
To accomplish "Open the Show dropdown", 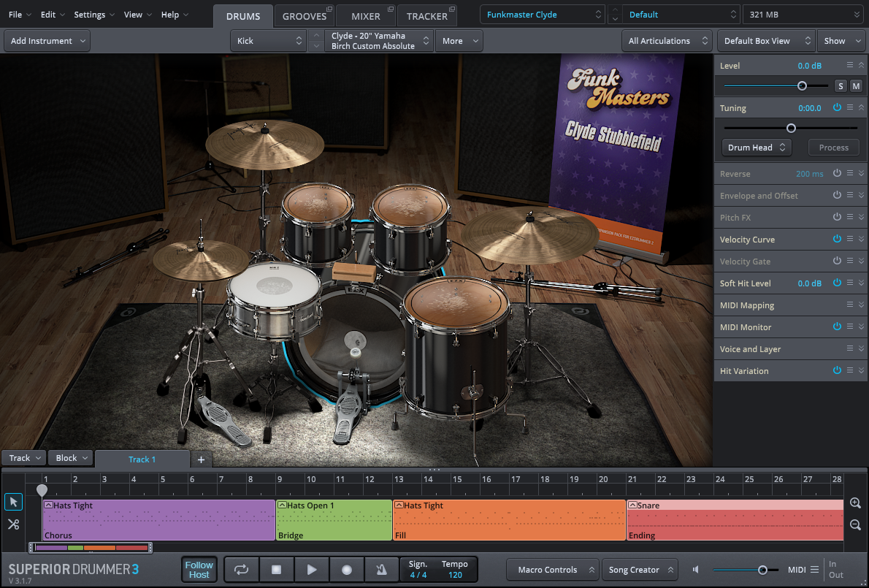I will pyautogui.click(x=841, y=41).
